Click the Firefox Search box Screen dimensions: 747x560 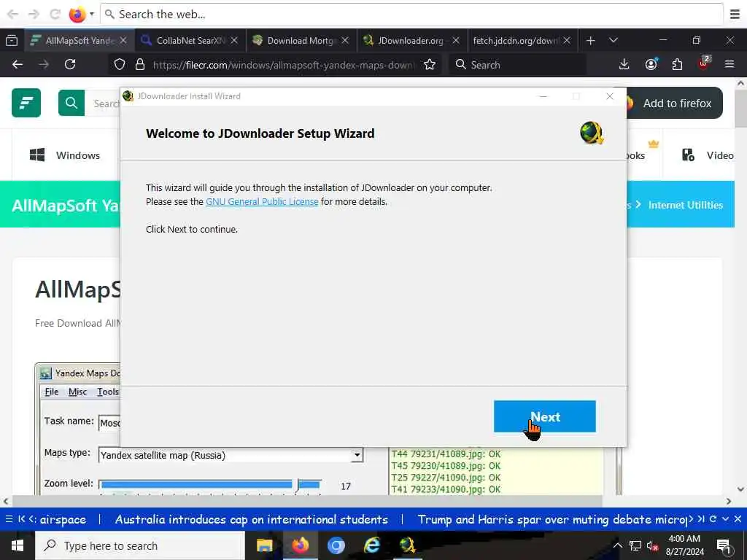517,65
